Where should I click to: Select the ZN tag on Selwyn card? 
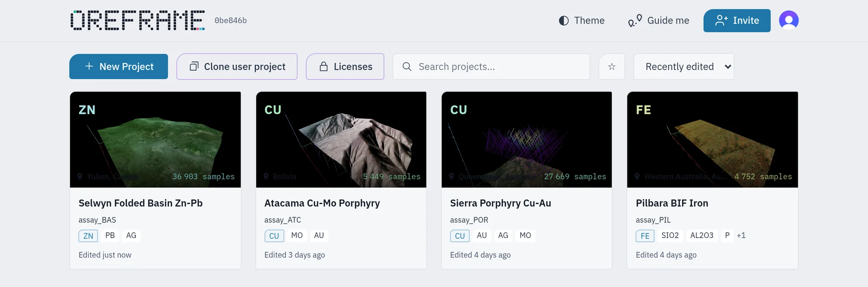tap(88, 236)
